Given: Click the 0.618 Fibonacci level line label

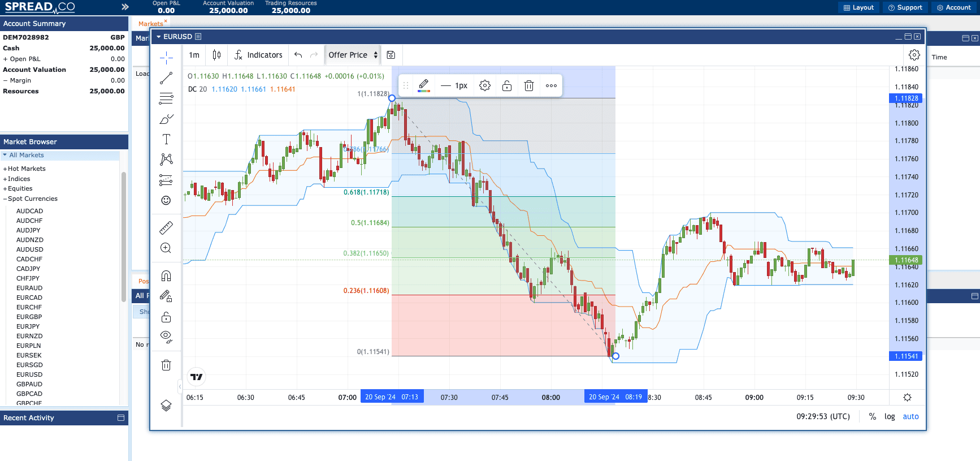Looking at the screenshot, I should click(366, 192).
